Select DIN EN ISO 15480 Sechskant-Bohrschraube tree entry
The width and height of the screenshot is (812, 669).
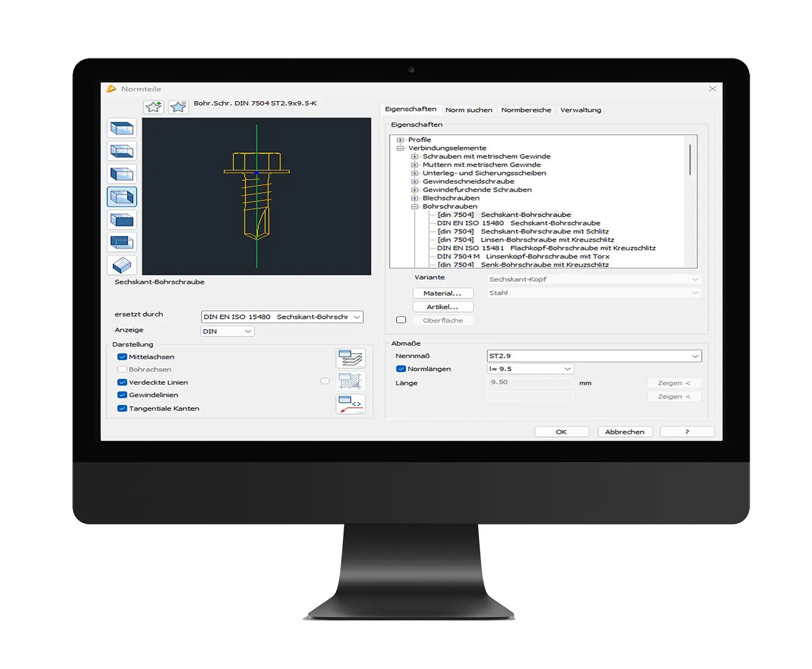point(518,223)
